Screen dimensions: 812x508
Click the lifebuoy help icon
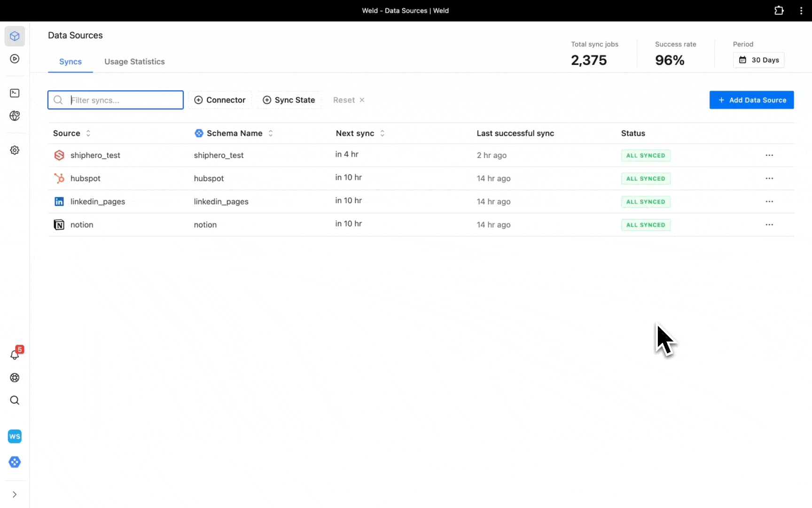pos(15,378)
